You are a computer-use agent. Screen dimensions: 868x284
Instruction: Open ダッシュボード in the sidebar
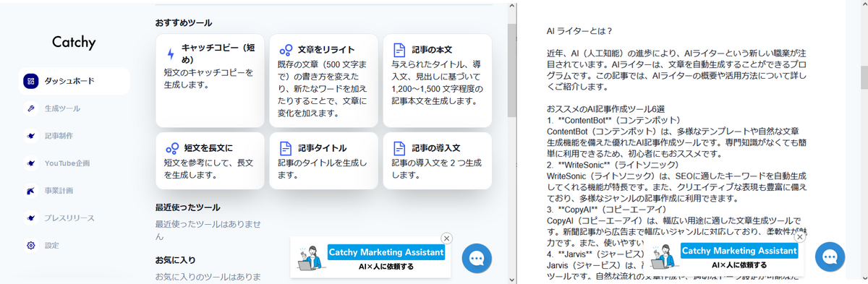[x=75, y=81]
